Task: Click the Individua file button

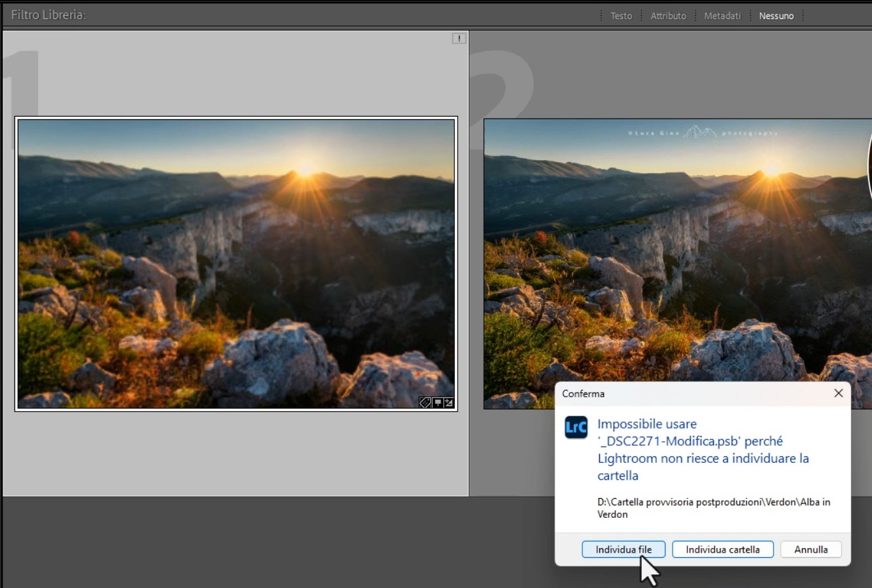Action: 623,549
